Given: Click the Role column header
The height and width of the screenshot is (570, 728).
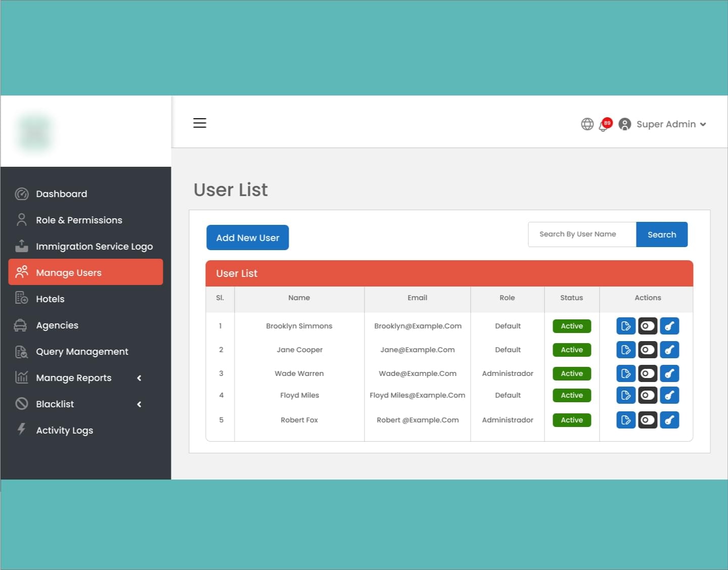Looking at the screenshot, I should point(507,298).
